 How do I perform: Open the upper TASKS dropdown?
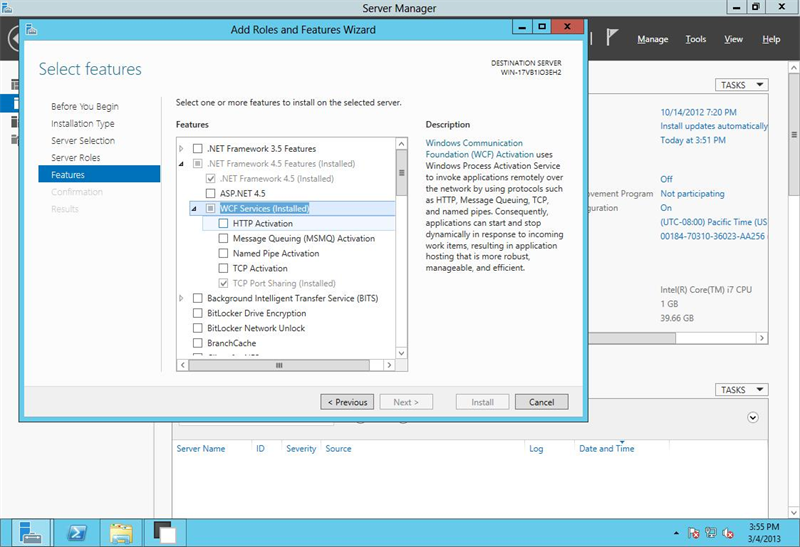coord(741,85)
